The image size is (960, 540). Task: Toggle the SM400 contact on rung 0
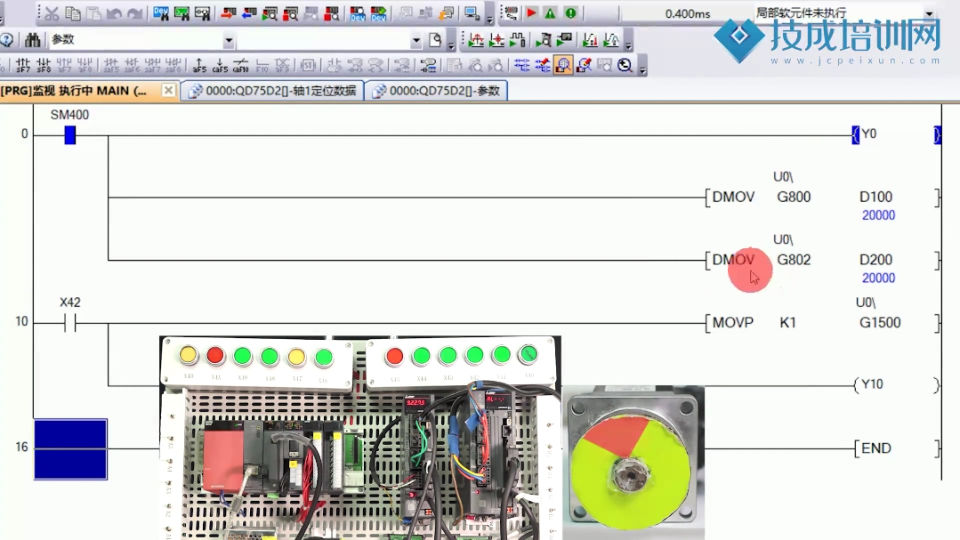coord(70,135)
